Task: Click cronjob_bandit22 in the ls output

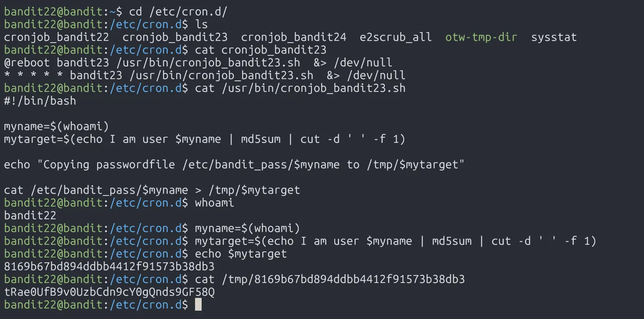Action: coord(57,37)
